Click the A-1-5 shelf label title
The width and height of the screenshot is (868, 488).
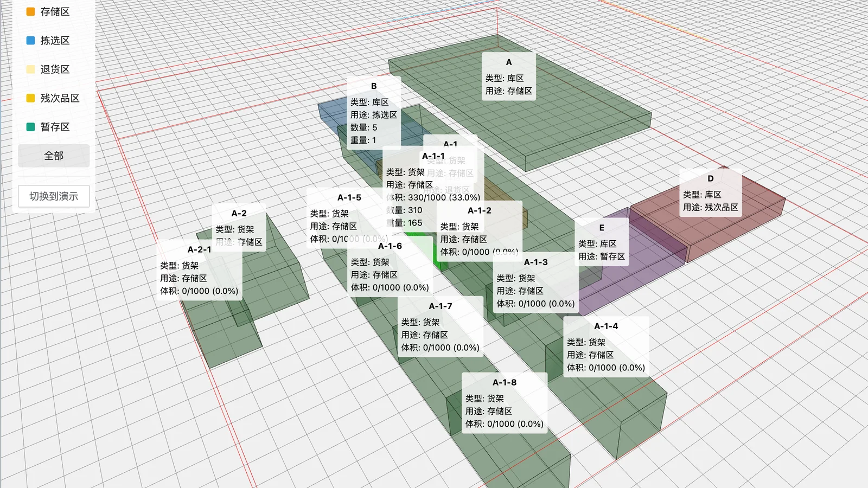click(x=349, y=197)
